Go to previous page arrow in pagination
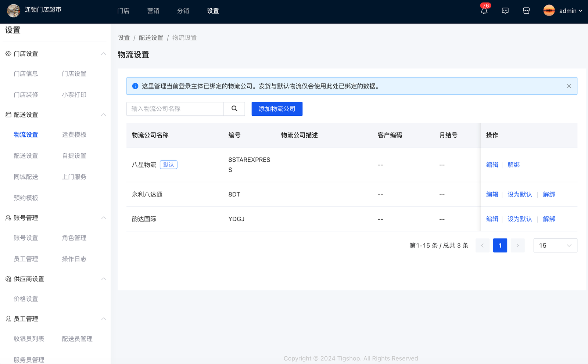Image resolution: width=588 pixels, height=364 pixels. (x=482, y=245)
